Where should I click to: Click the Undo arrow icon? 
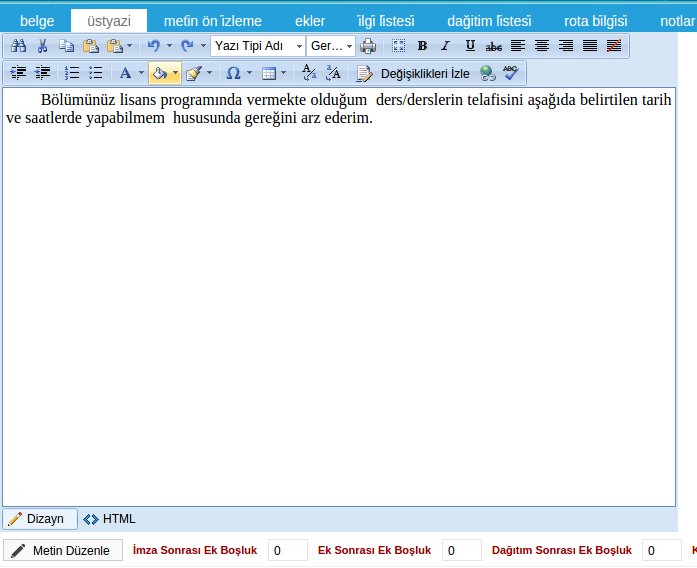pos(153,46)
